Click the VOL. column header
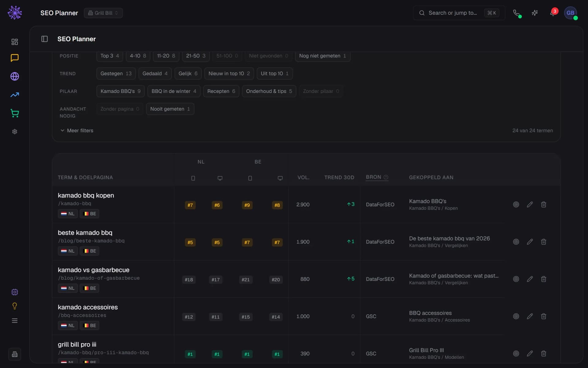588x368 pixels. tap(303, 178)
